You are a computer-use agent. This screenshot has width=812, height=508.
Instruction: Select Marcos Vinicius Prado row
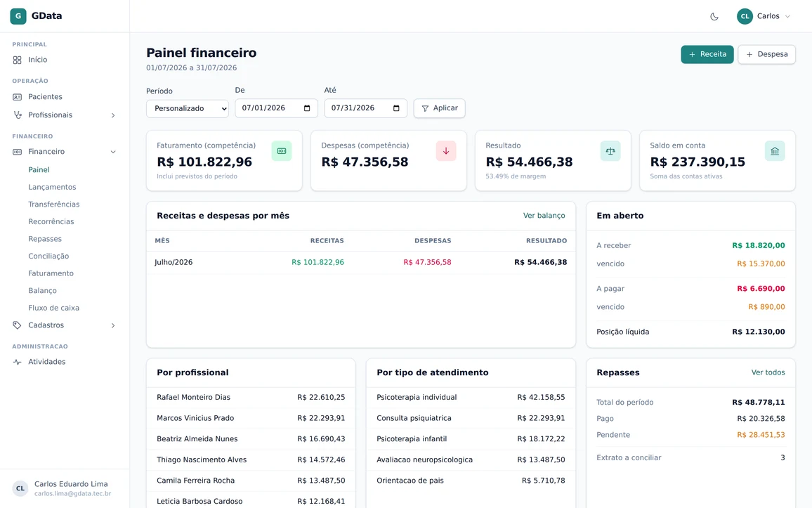coord(251,418)
